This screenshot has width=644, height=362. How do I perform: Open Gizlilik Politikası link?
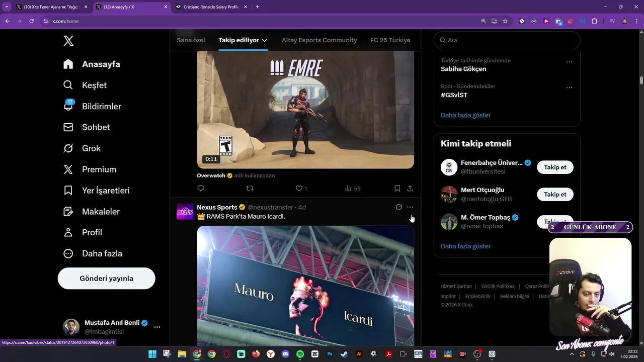pyautogui.click(x=498, y=286)
